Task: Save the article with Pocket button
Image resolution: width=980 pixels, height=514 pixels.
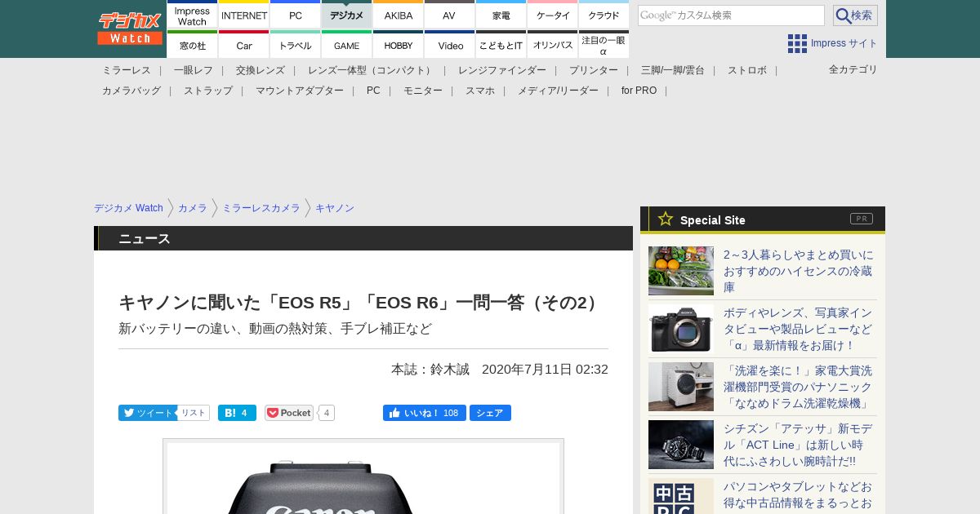Action: pos(289,413)
